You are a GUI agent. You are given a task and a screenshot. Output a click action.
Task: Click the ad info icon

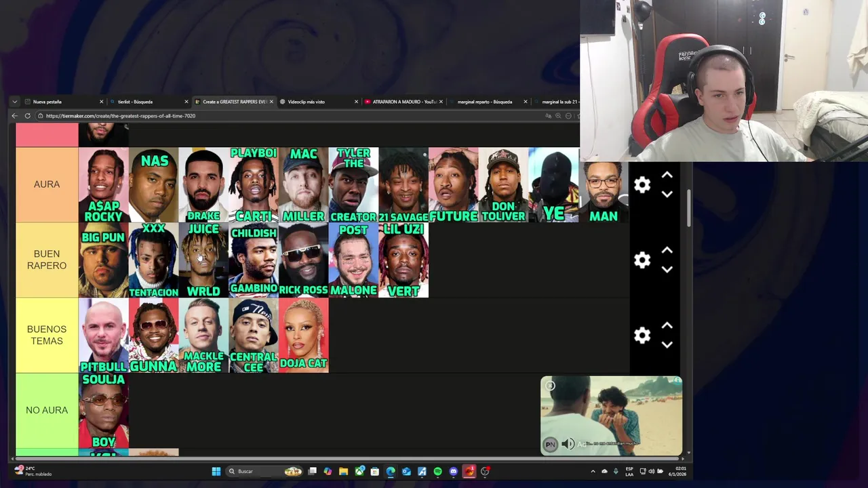[677, 380]
